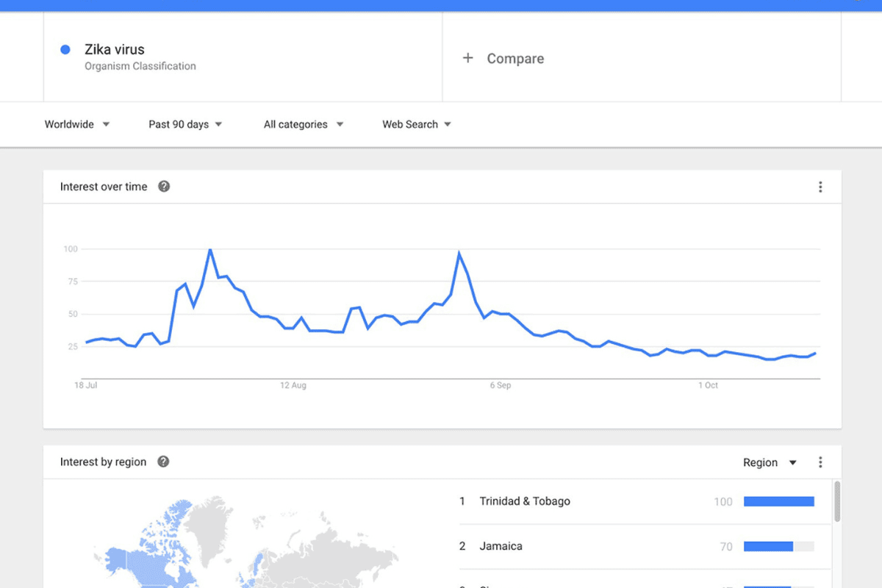This screenshot has height=588, width=882.
Task: Expand the Worldwide location dropdown
Action: click(x=77, y=124)
